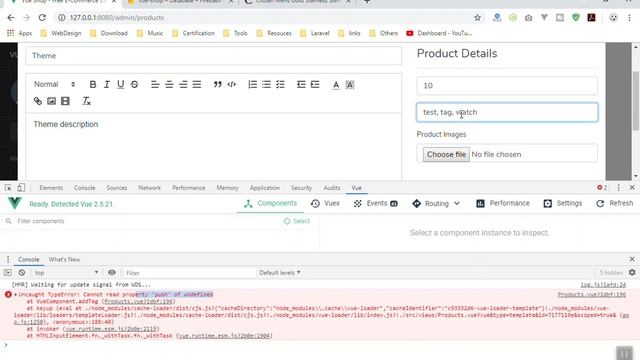Screen dimensions: 640x360
Task: Open DevTools Memory tab
Action: pos(227,188)
